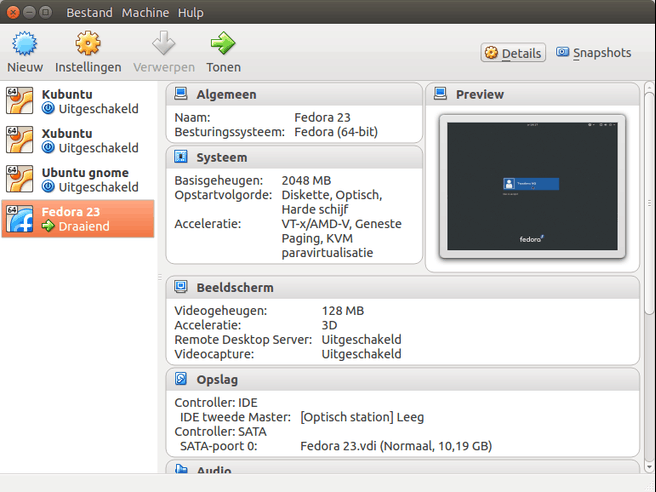Click the Systeem section chip icon

(181, 157)
